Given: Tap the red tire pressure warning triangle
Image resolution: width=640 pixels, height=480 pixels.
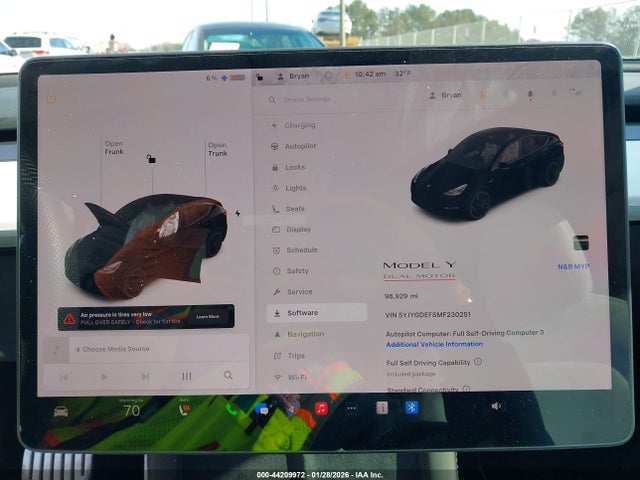Looking at the screenshot, I should point(69,319).
